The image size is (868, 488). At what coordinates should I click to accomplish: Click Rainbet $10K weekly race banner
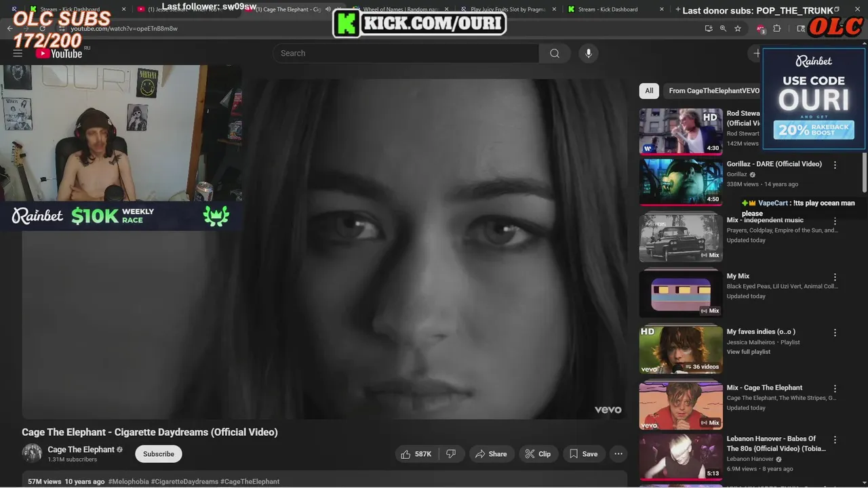tap(121, 216)
